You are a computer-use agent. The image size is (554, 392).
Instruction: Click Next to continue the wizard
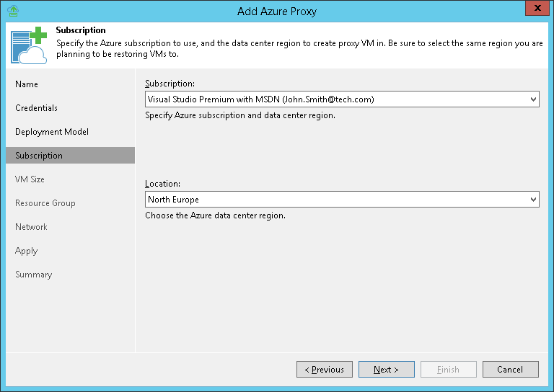point(387,370)
